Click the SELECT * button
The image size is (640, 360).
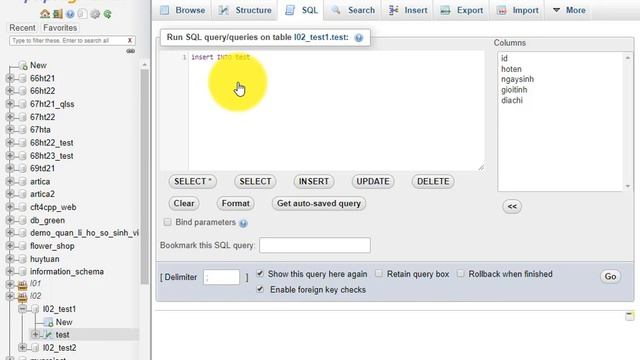193,182
